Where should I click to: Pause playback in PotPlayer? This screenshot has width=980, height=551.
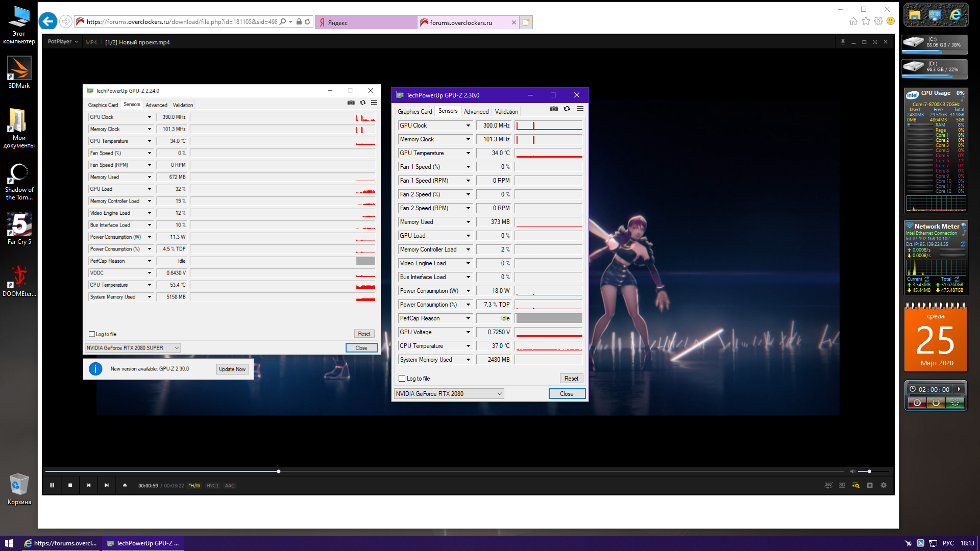tap(52, 485)
